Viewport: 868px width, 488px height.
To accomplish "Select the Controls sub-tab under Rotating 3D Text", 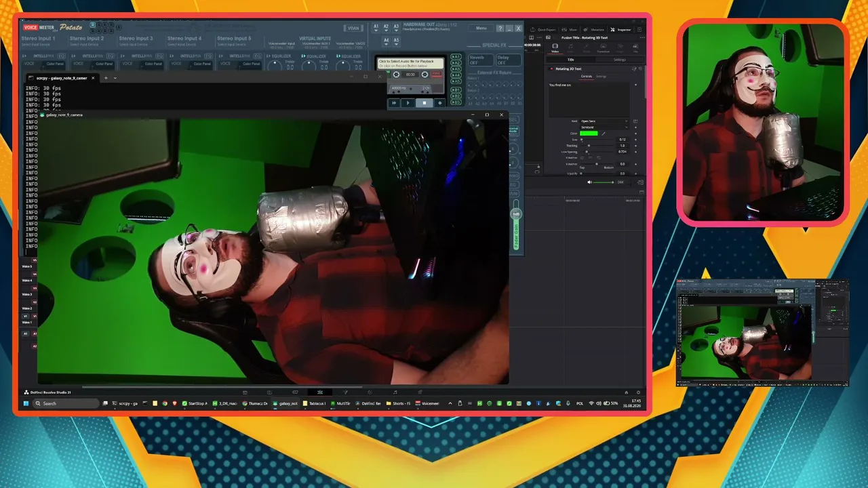I will tap(586, 76).
